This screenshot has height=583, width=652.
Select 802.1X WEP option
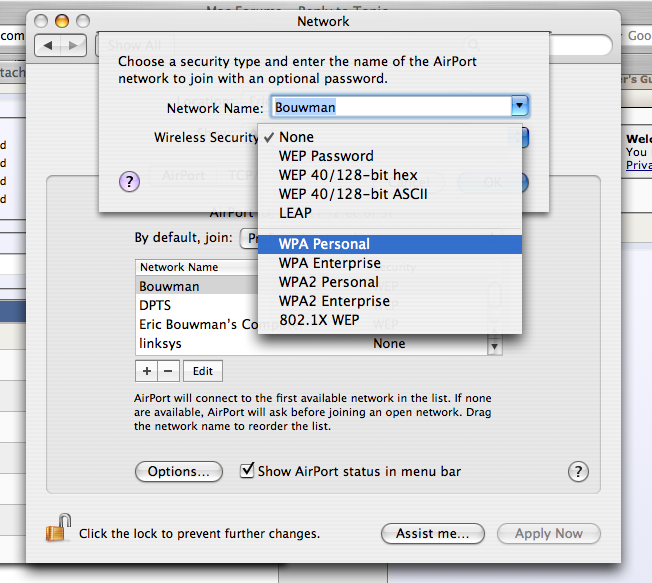[x=390, y=320]
